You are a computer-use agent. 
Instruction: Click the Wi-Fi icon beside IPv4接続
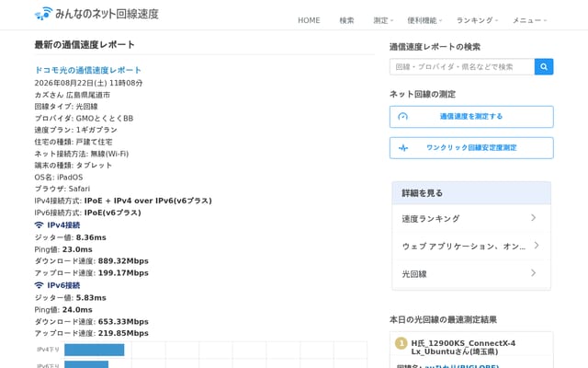tap(39, 225)
